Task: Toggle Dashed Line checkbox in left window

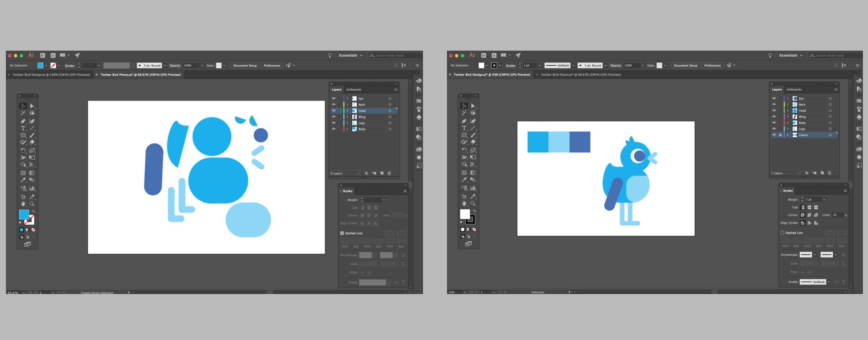Action: tap(342, 233)
